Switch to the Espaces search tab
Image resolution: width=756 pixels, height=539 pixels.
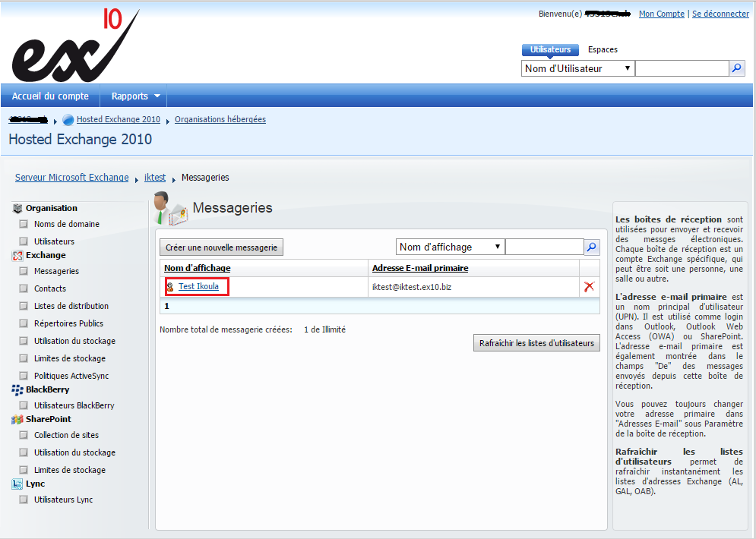pos(603,49)
